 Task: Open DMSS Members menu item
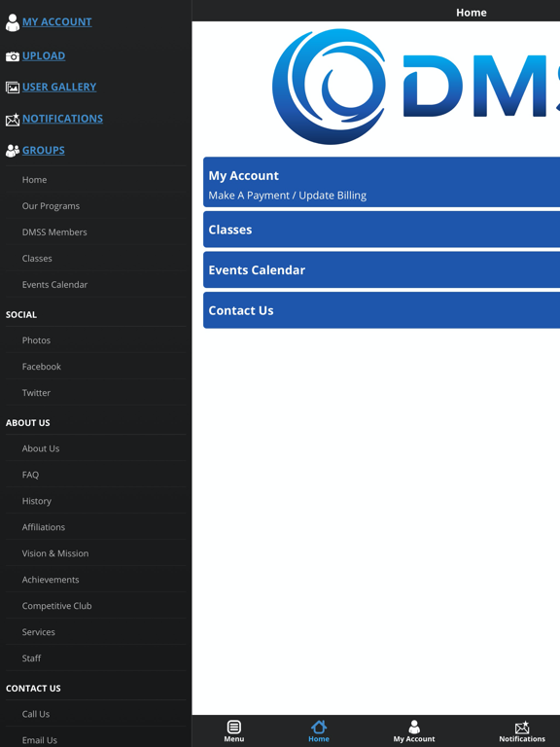95,232
